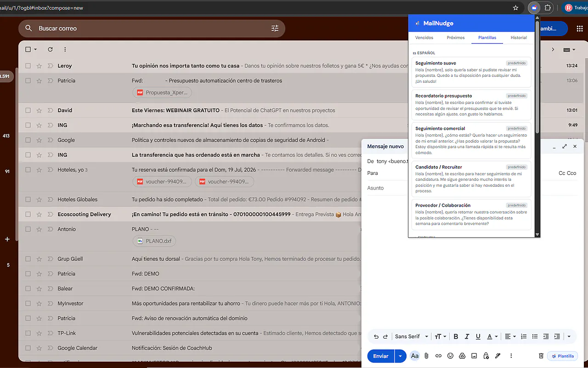
Task: Increase the indent in the compose toolbar
Action: pos(557,337)
